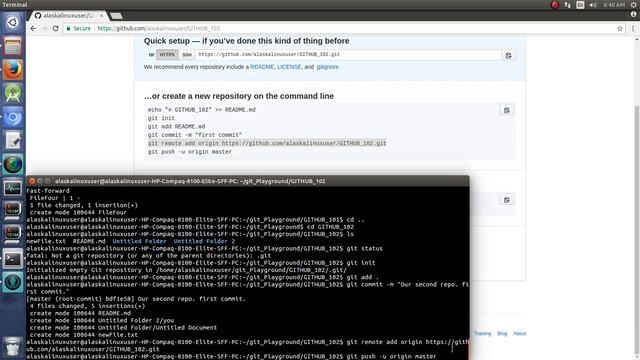The width and height of the screenshot is (640, 360).
Task: Open the Files manager from dock
Action: [x=13, y=46]
